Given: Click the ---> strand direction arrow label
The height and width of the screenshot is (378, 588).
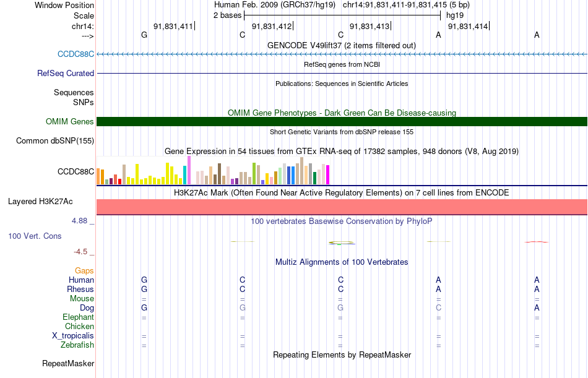Looking at the screenshot, I should tap(88, 36).
